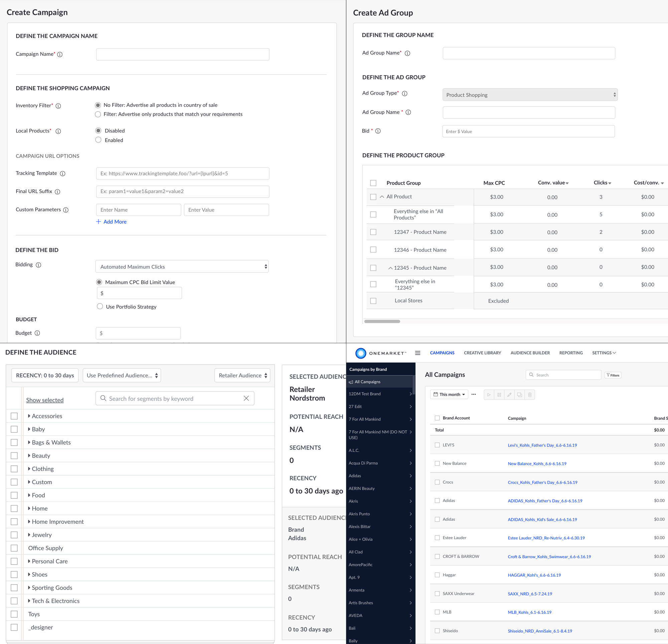Open the Filters funnel button
The height and width of the screenshot is (644, 668).
point(613,375)
